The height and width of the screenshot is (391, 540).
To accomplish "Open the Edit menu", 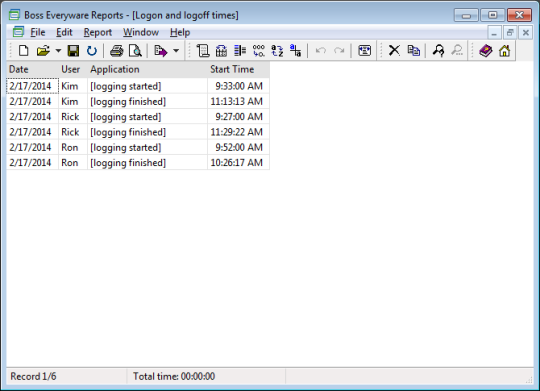I will click(x=64, y=32).
